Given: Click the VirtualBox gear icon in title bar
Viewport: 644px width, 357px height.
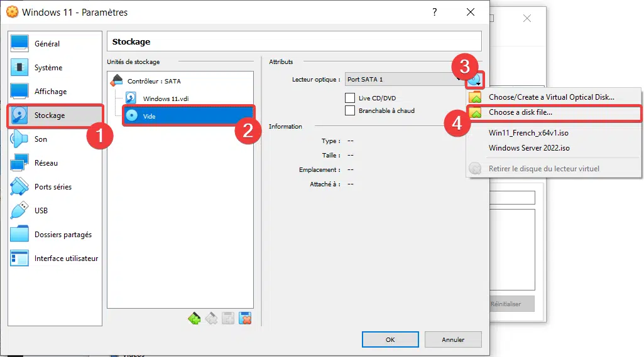Looking at the screenshot, I should (x=13, y=12).
